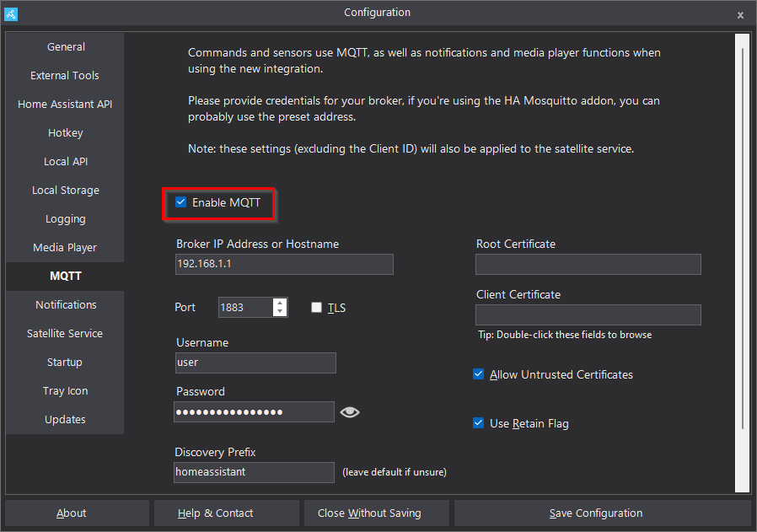
Task: Go to Satellite Service tab
Action: pos(65,334)
